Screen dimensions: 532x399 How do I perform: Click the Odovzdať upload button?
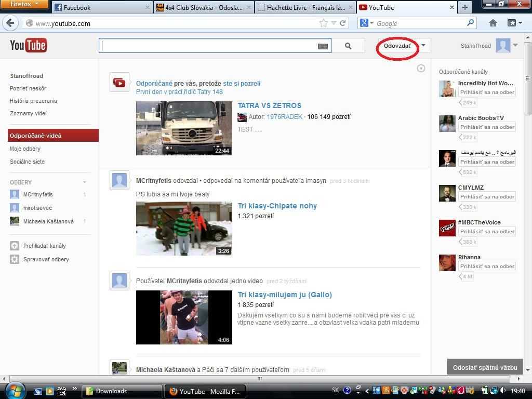click(397, 46)
